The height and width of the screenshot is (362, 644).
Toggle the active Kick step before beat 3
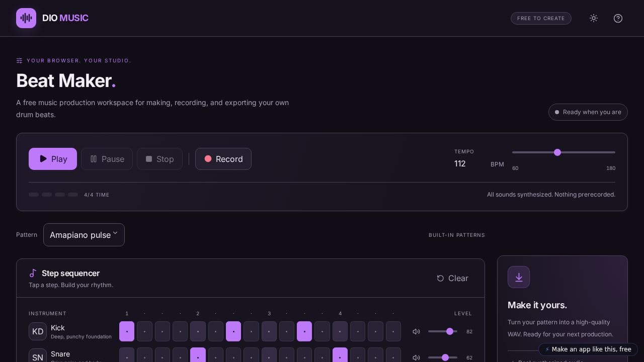pos(233,331)
